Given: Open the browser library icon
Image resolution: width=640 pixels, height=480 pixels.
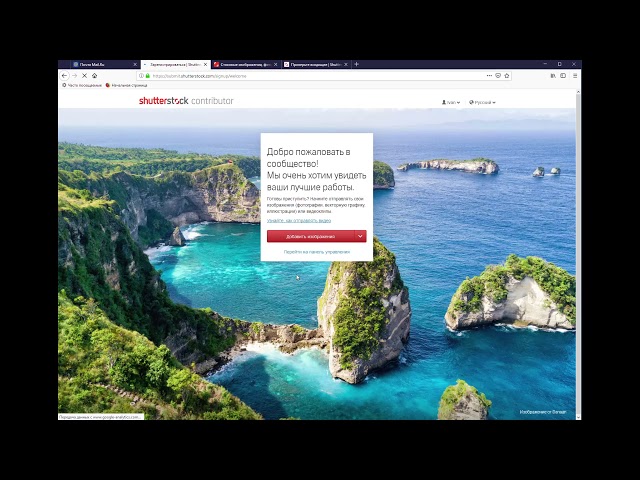Looking at the screenshot, I should (x=553, y=76).
